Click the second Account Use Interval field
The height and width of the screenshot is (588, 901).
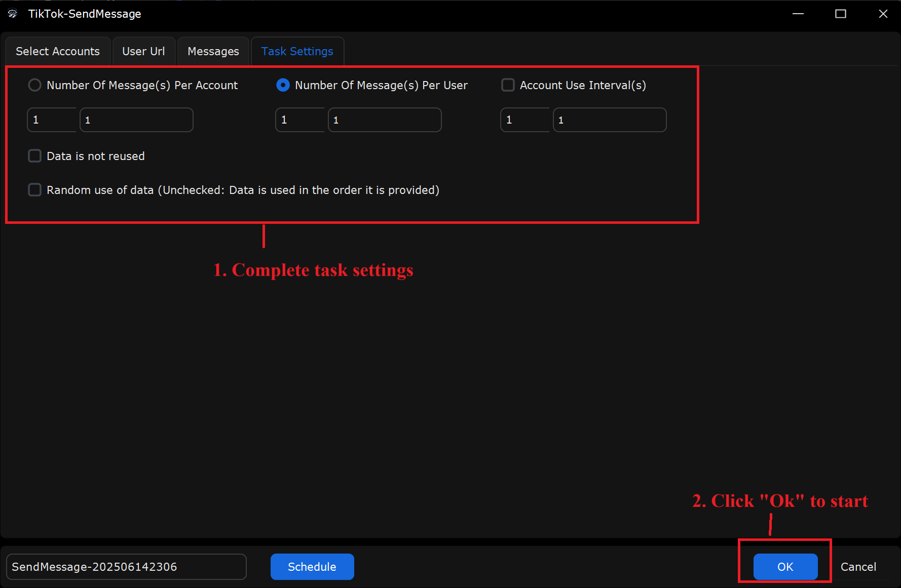pyautogui.click(x=610, y=120)
